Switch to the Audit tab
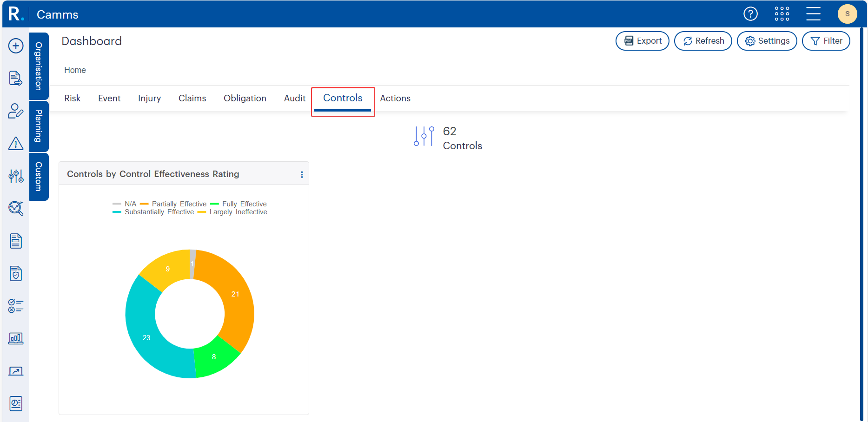 click(295, 98)
